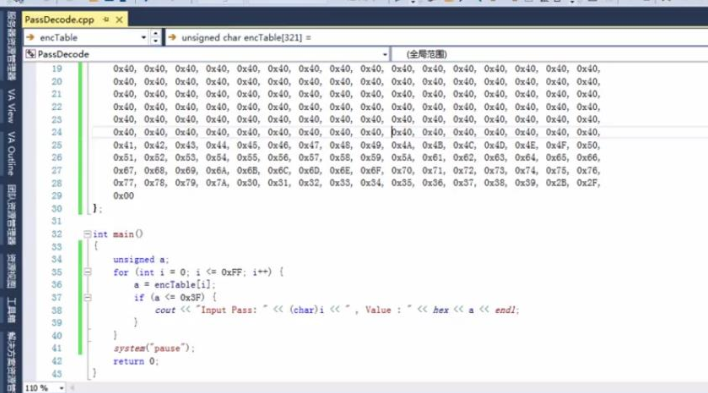This screenshot has width=708, height=393.
Task: Click 'a = encTable[i];' statement
Action: pyautogui.click(x=174, y=285)
